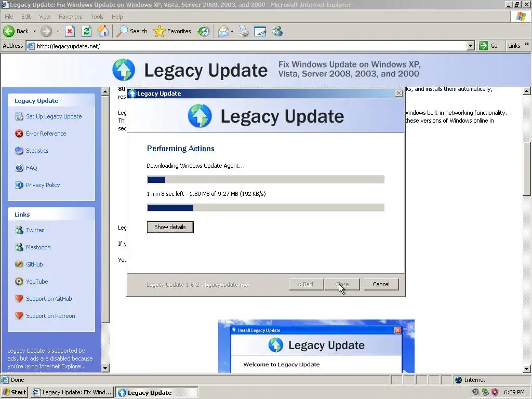Open the View menu

45,17
